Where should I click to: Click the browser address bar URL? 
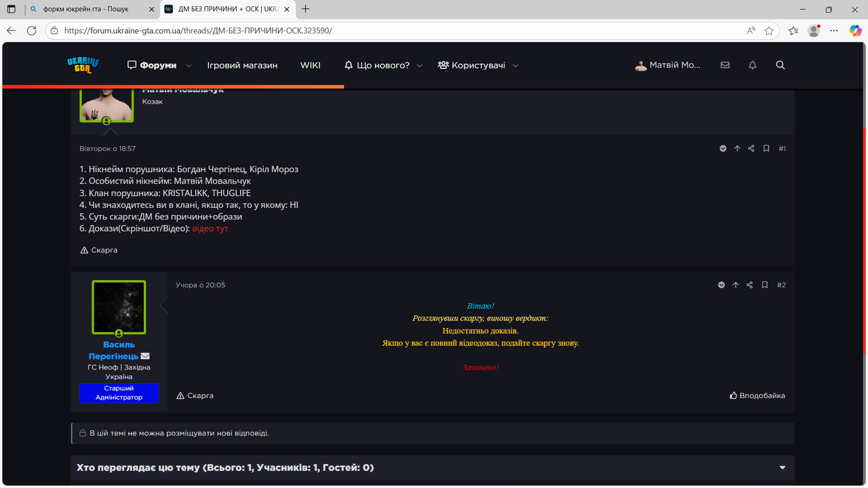point(198,30)
